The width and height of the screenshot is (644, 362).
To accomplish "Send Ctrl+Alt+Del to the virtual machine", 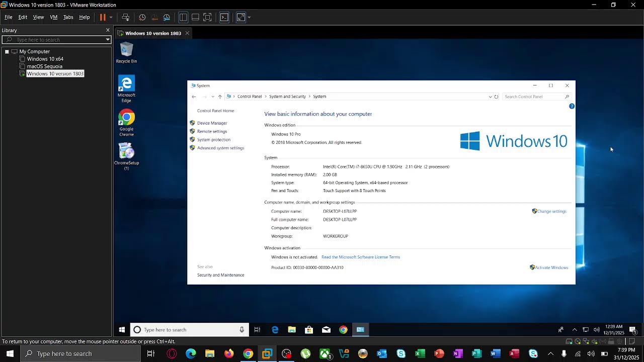I will point(125,17).
